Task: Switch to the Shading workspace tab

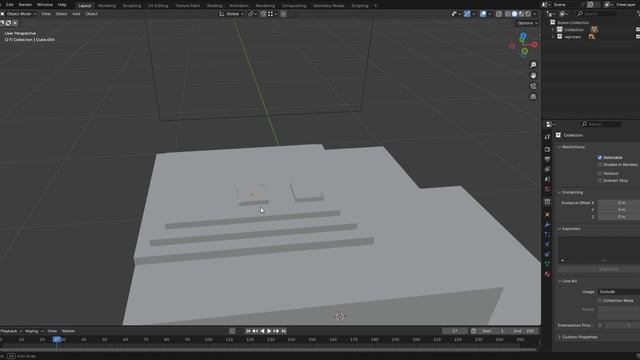Action: coord(214,6)
